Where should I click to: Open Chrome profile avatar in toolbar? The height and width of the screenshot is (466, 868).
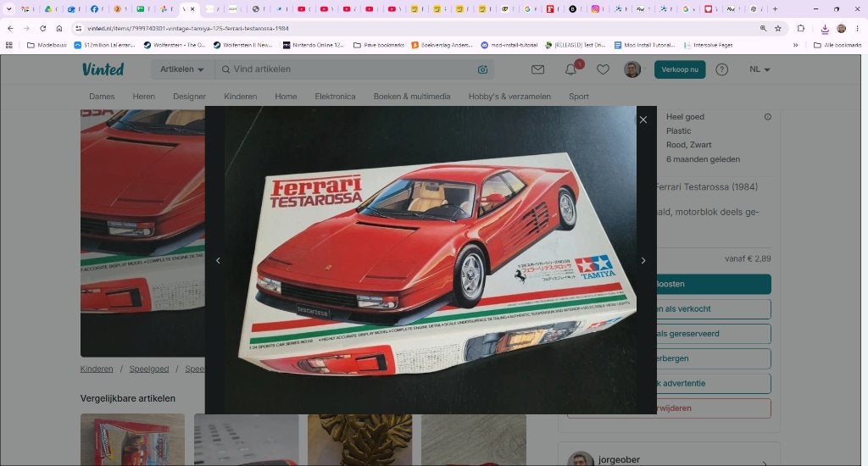click(842, 28)
